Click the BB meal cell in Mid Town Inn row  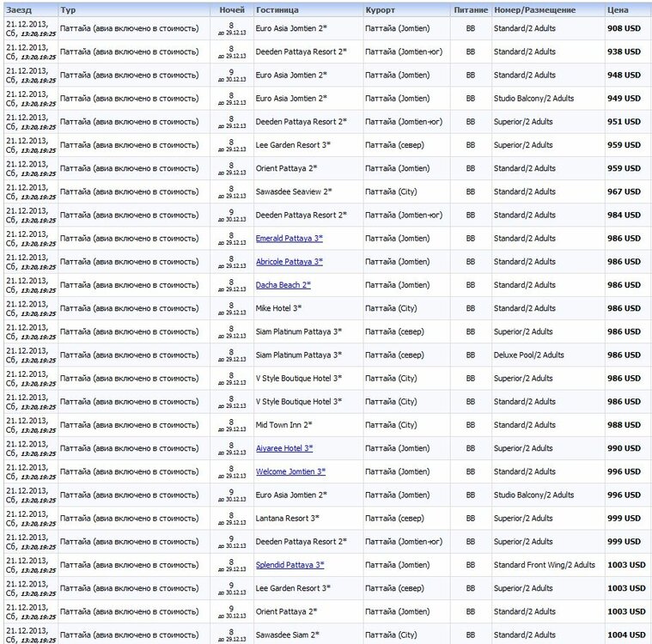pyautogui.click(x=471, y=425)
